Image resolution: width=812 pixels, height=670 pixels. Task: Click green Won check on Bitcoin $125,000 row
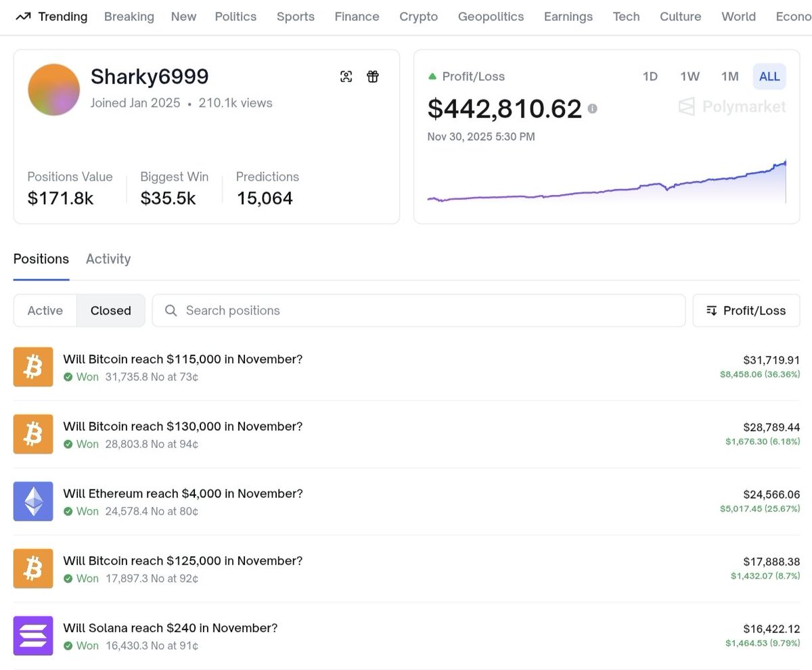point(68,579)
